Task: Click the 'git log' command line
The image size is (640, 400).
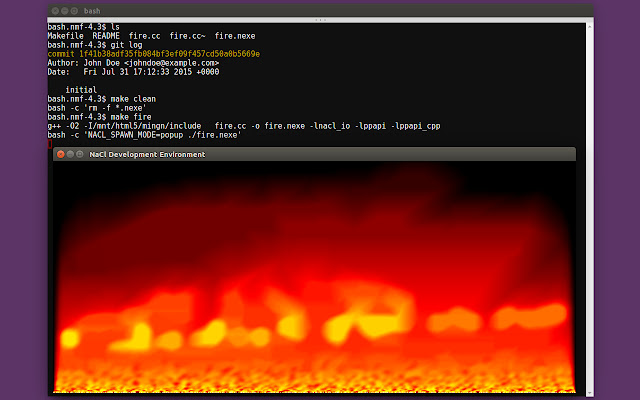Action: pos(95,45)
